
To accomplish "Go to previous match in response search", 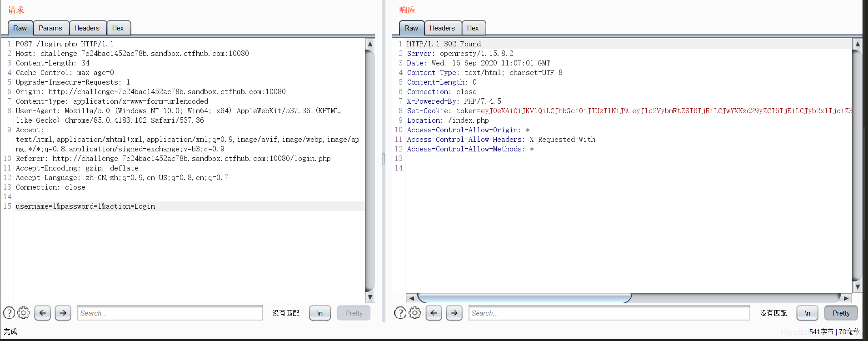I will pyautogui.click(x=434, y=313).
